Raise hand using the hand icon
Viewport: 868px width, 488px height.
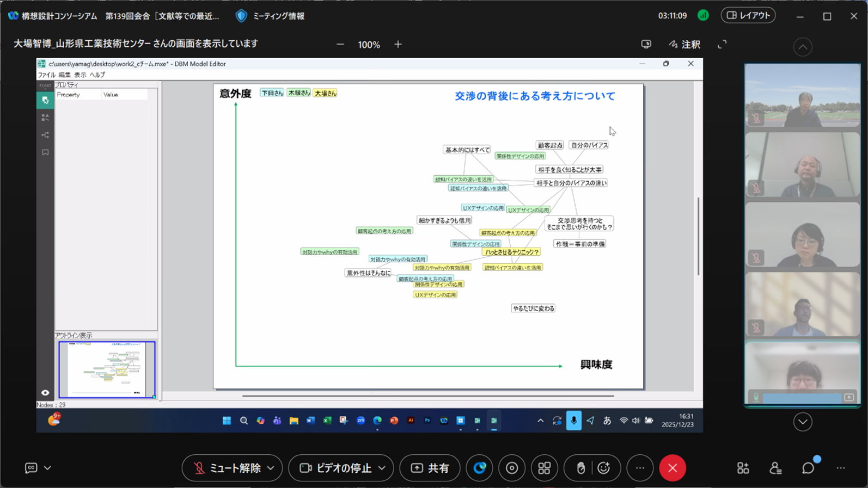point(580,468)
